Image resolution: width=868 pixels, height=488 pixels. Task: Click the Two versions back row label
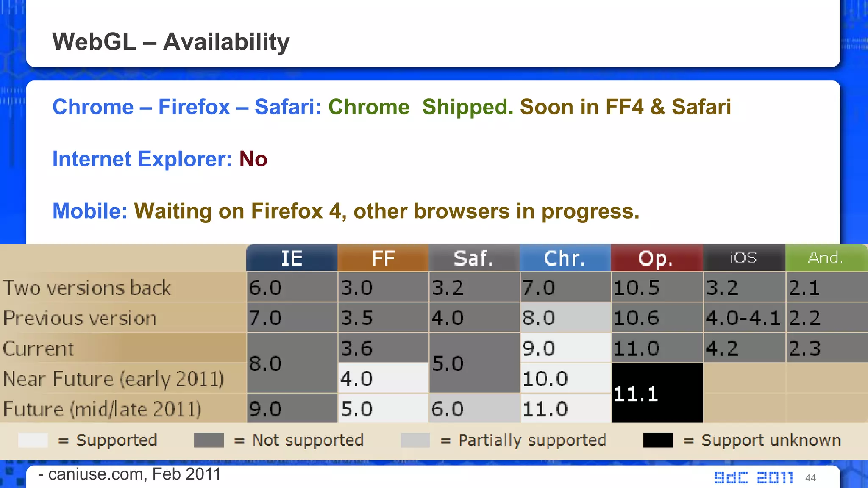point(87,288)
